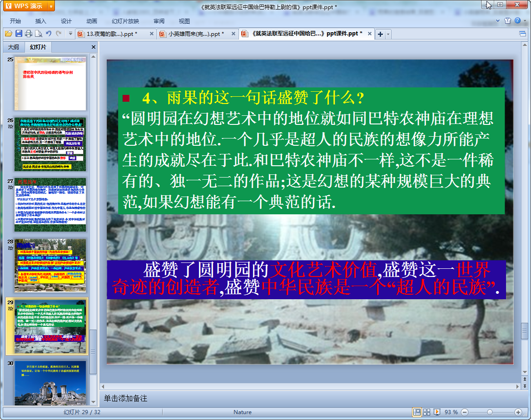The image size is (531, 420).
Task: Switch to the 大纲 outline tab
Action: [x=13, y=47]
